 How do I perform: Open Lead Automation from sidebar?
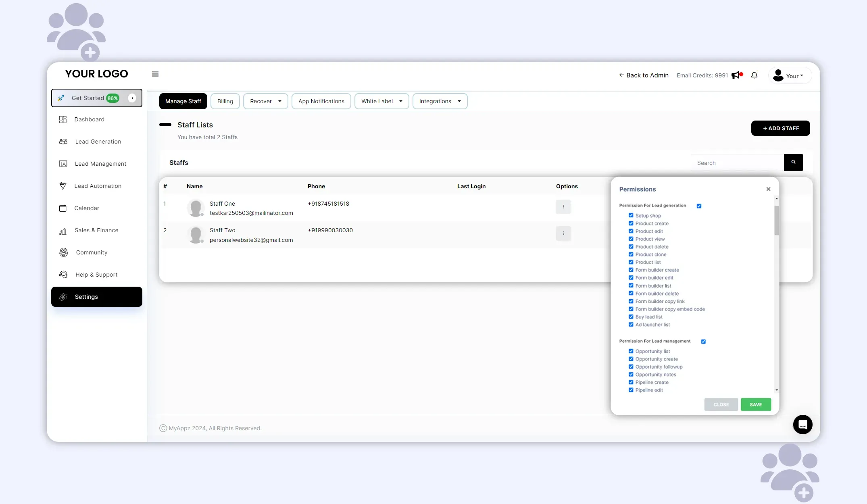click(98, 186)
